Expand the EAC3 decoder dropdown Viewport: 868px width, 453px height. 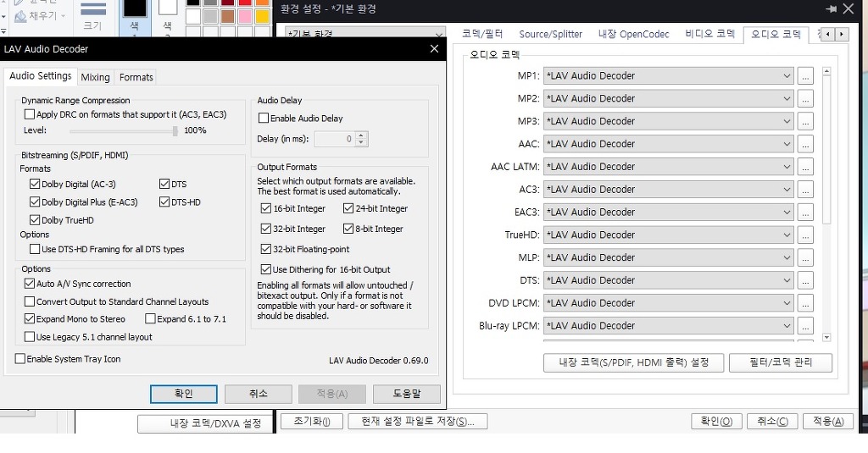point(787,212)
